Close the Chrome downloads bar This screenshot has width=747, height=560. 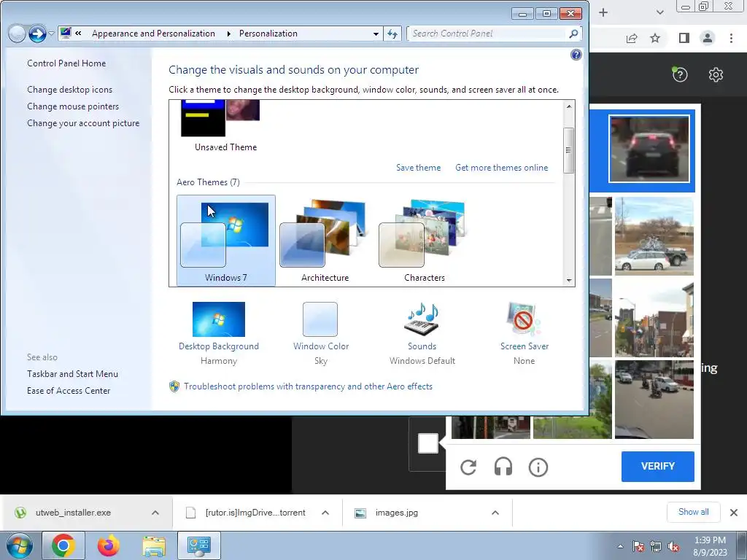(x=734, y=513)
